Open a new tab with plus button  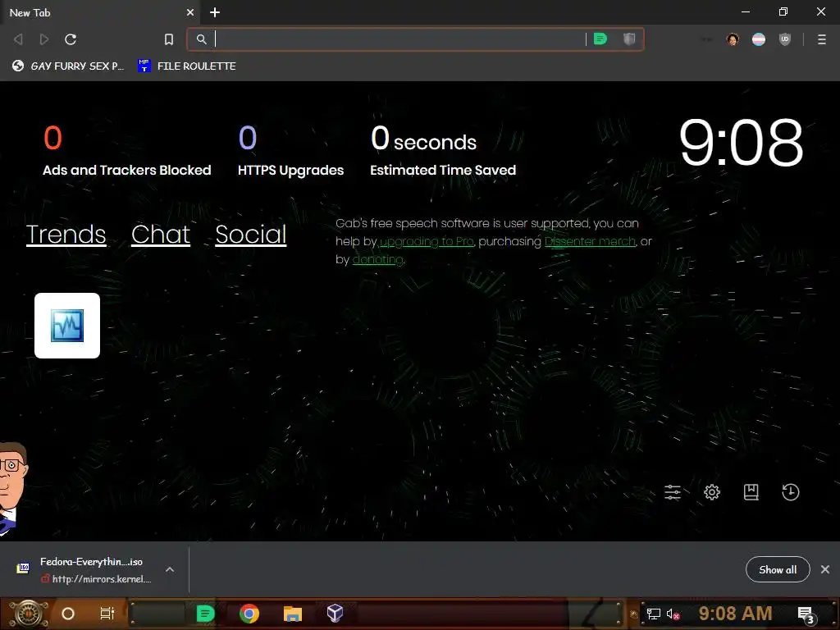[x=215, y=12]
